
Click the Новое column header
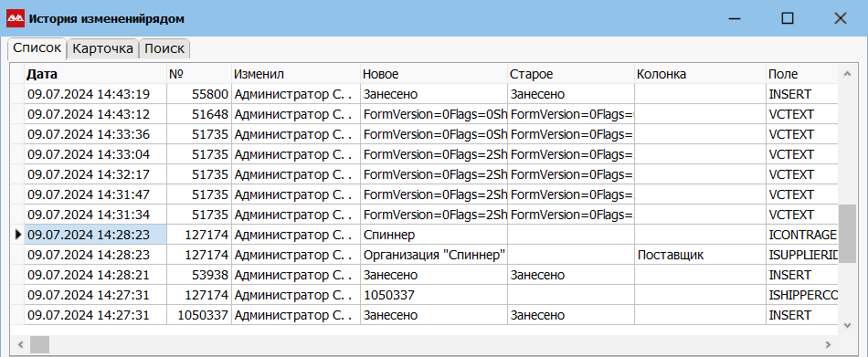(433, 74)
